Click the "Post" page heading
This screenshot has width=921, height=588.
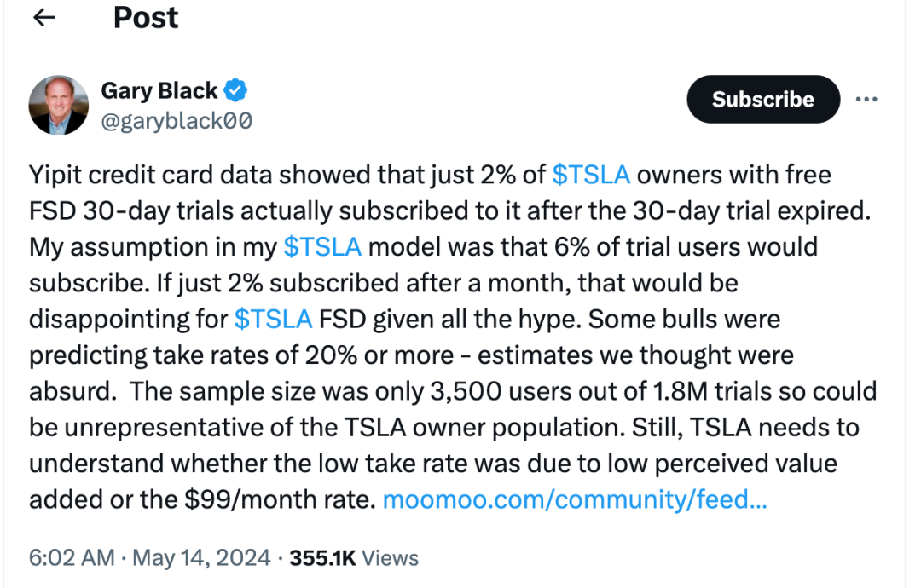pos(146,18)
